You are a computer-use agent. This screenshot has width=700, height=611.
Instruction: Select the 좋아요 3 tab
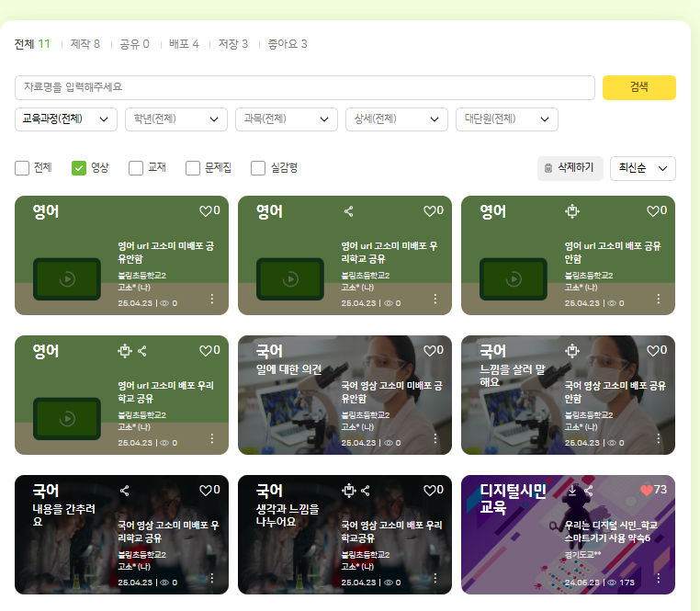coord(287,44)
